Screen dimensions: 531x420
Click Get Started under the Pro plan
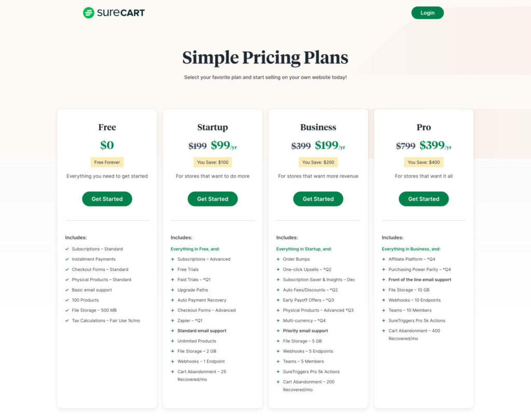[x=424, y=199]
